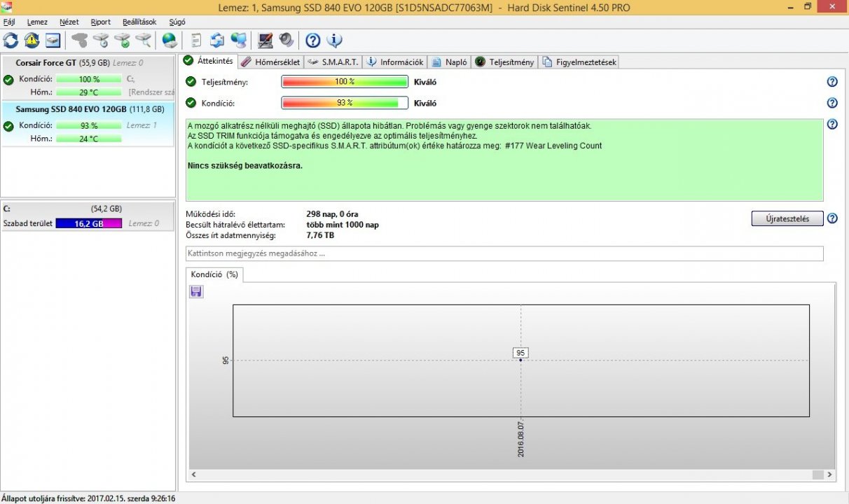Open the Beállítások menu
This screenshot has width=849, height=504.
coord(139,22)
